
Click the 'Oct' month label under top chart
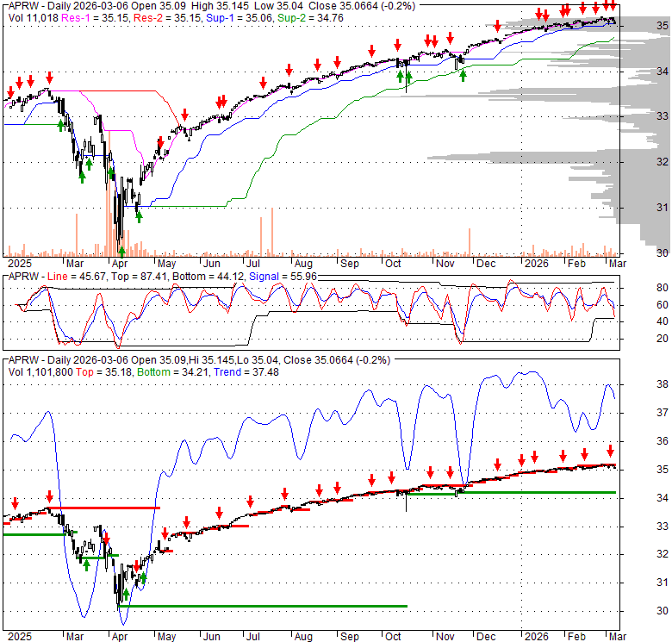(393, 264)
